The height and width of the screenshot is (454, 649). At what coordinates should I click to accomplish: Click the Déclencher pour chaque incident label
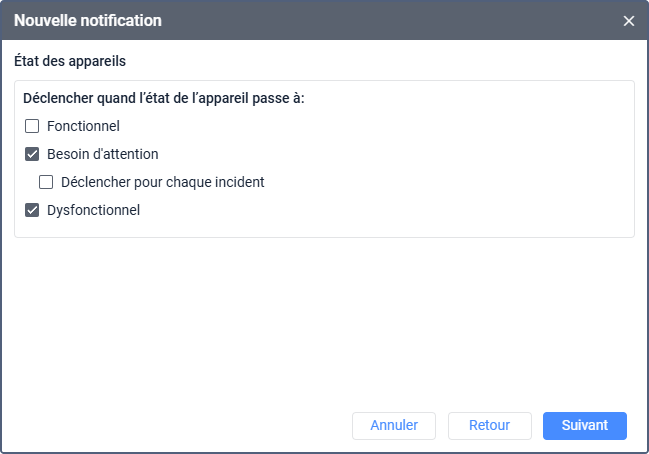point(162,183)
